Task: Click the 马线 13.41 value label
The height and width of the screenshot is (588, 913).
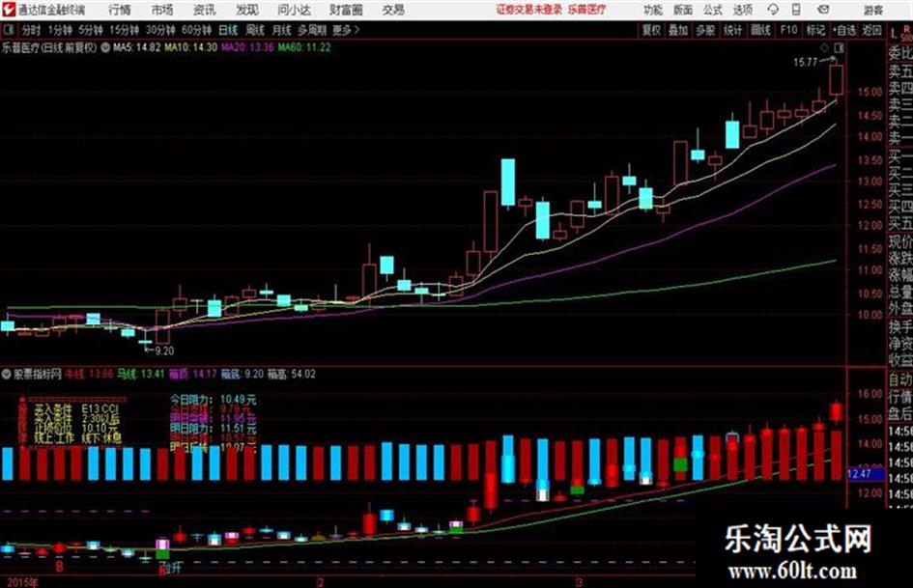Action: point(141,374)
